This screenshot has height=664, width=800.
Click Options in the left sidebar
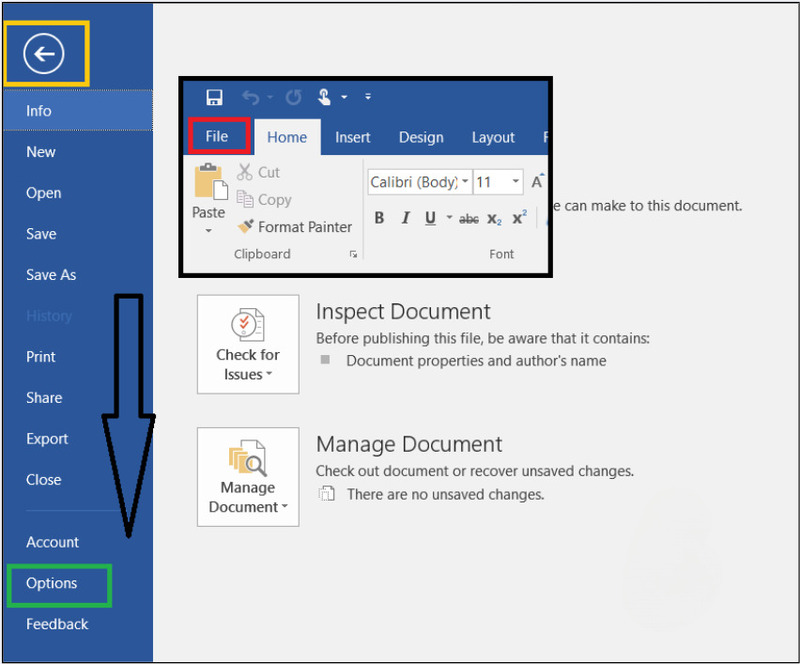click(52, 583)
